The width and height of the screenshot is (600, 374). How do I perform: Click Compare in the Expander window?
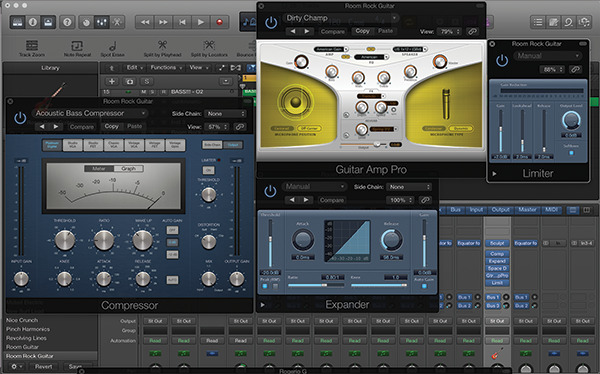(331, 200)
